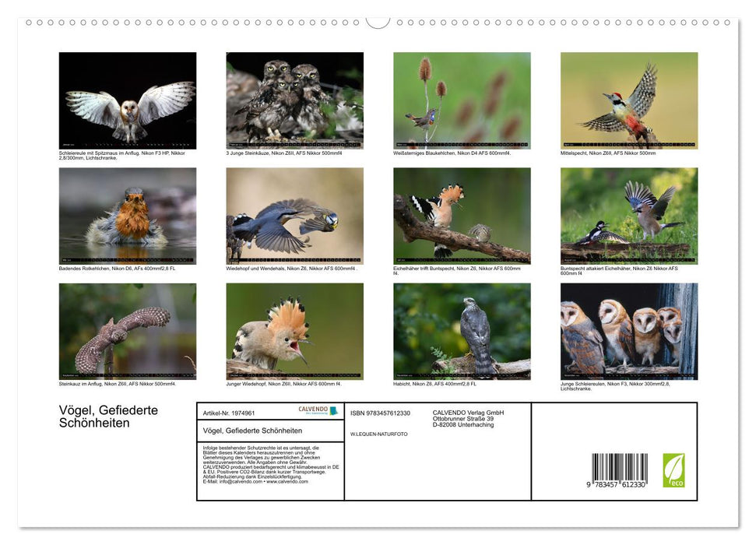This screenshot has width=756, height=545.
Task: Select the ISBN 9783457612330 text
Action: click(x=381, y=413)
